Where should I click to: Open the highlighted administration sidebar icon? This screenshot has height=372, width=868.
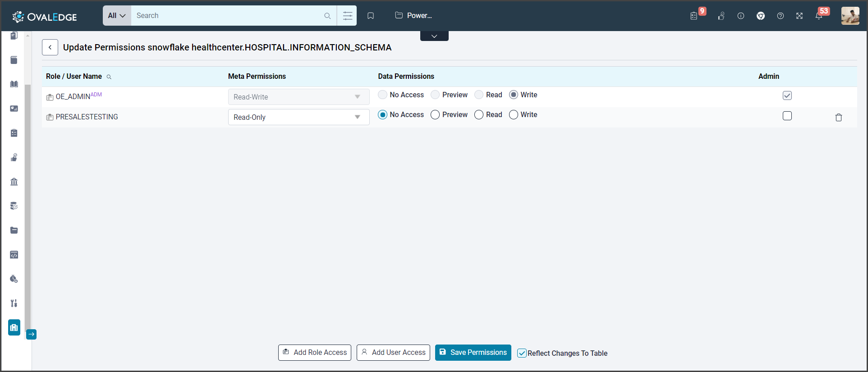(14, 327)
